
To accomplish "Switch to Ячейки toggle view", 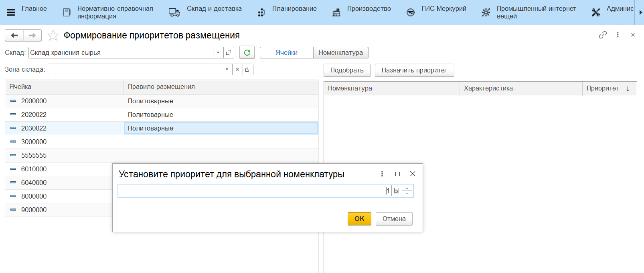I will [286, 52].
